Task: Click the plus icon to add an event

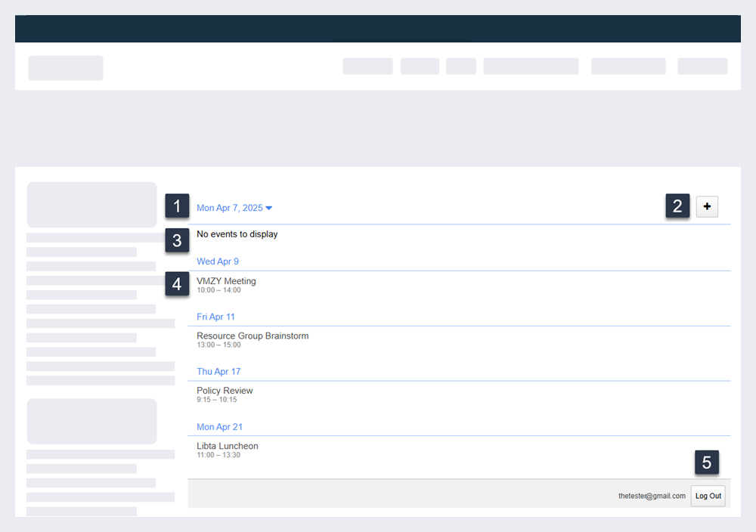Action: [707, 206]
